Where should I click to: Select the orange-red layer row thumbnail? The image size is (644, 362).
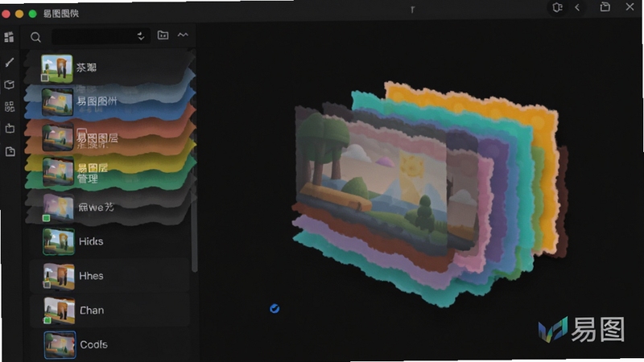click(57, 137)
